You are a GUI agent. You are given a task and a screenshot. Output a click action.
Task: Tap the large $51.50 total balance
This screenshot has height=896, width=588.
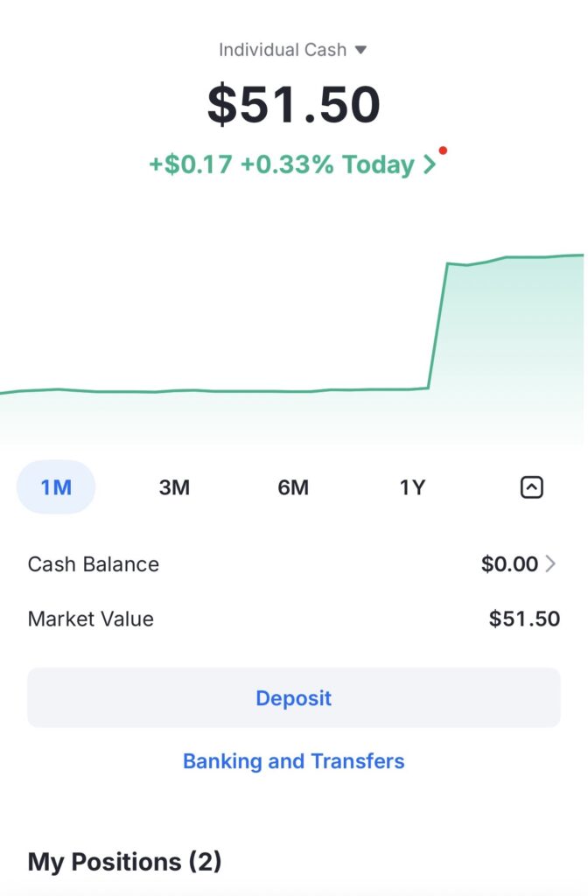pyautogui.click(x=294, y=104)
